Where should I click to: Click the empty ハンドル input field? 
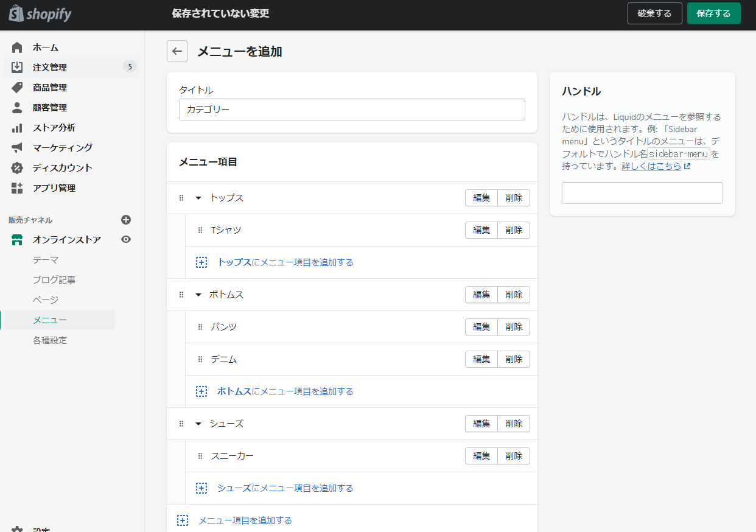642,193
